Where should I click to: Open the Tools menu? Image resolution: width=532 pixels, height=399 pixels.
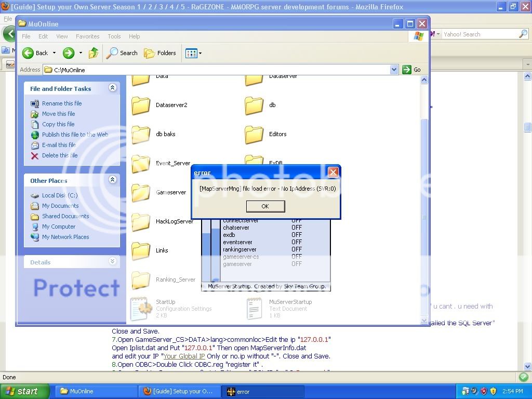[114, 36]
